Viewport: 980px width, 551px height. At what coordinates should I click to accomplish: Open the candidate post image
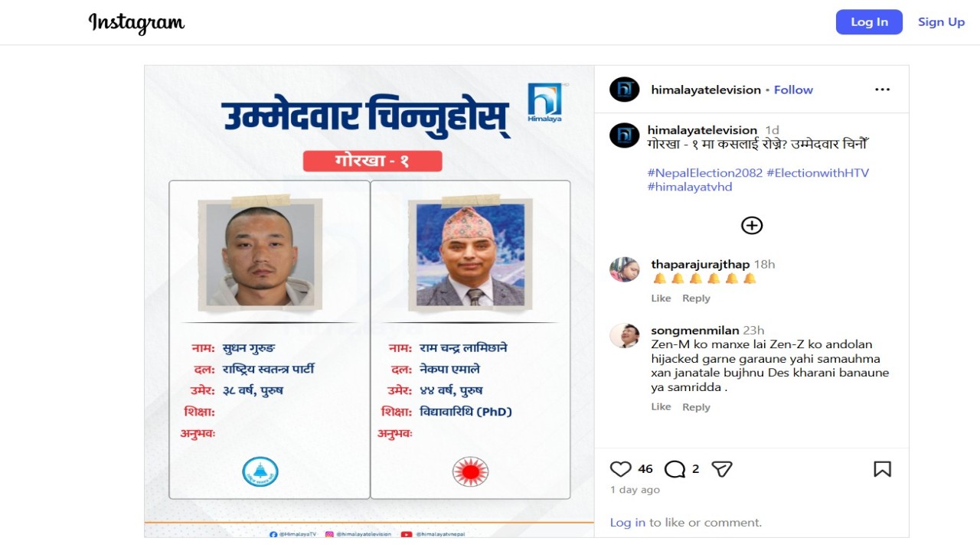[x=369, y=301]
